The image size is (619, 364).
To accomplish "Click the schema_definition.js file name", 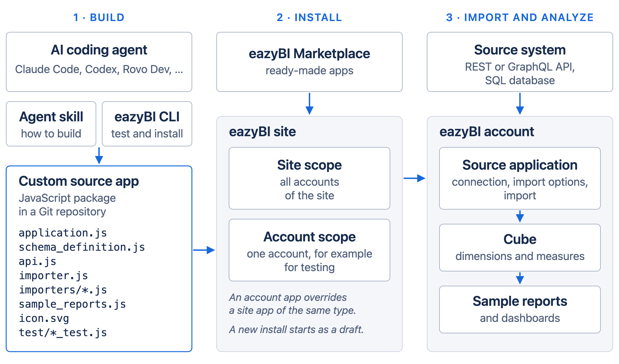I will click(82, 247).
